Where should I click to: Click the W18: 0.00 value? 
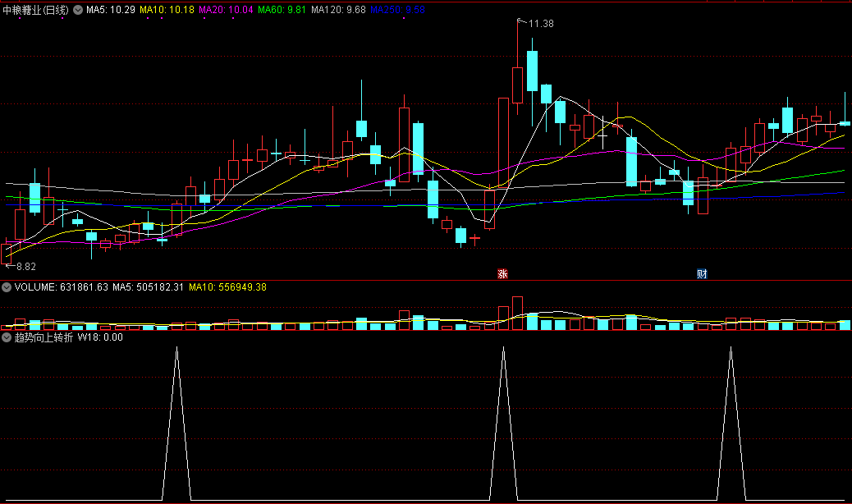pos(100,337)
